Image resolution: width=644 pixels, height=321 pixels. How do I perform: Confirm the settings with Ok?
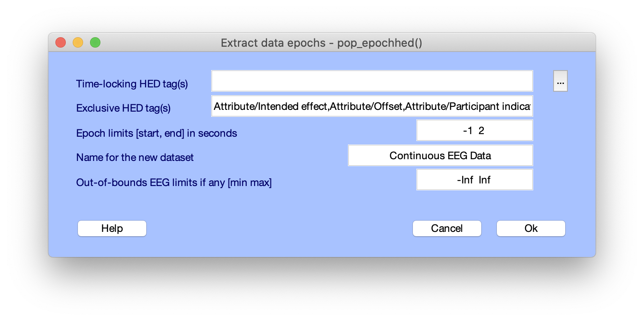(x=531, y=228)
